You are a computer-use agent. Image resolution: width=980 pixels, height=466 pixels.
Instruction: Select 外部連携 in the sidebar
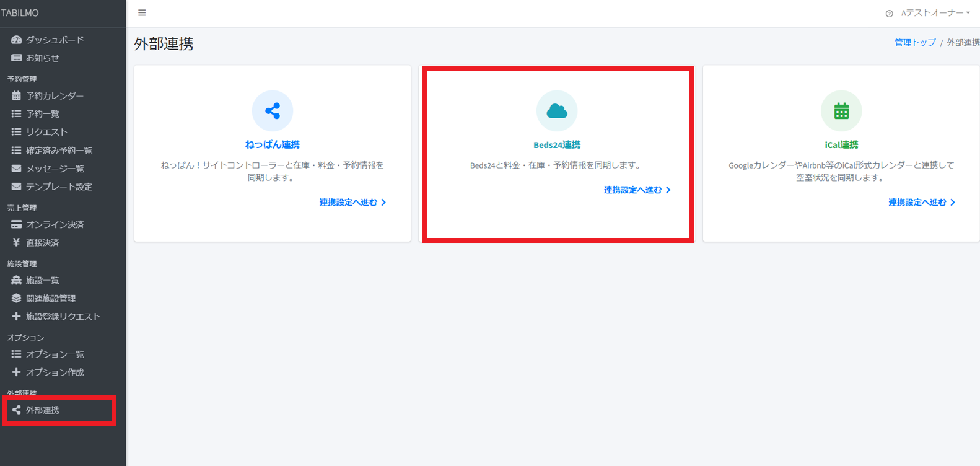tap(43, 410)
